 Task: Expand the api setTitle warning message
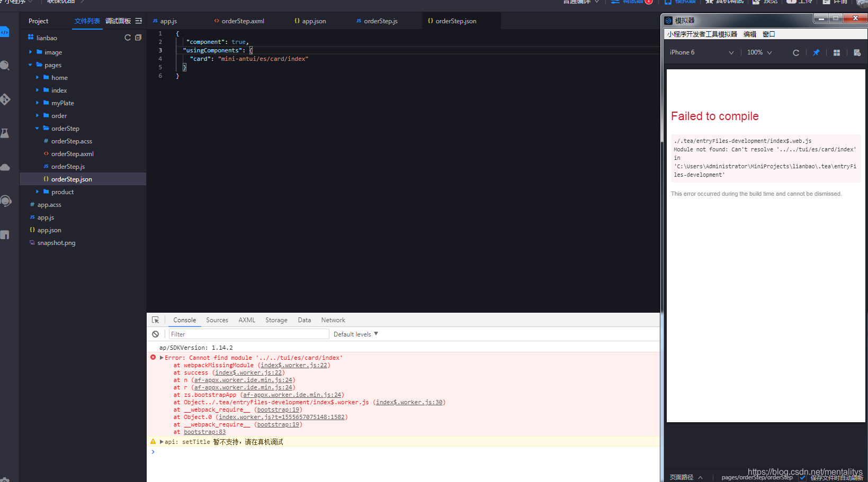pos(162,442)
